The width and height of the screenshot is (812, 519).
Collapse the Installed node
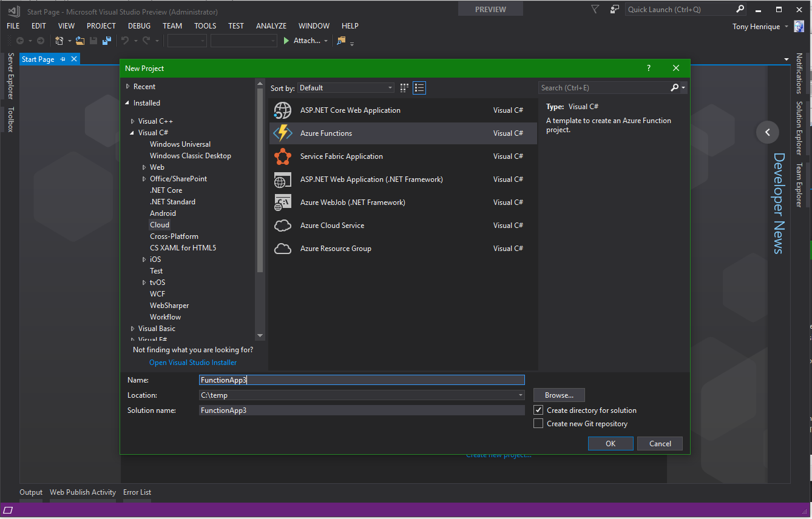pos(128,103)
